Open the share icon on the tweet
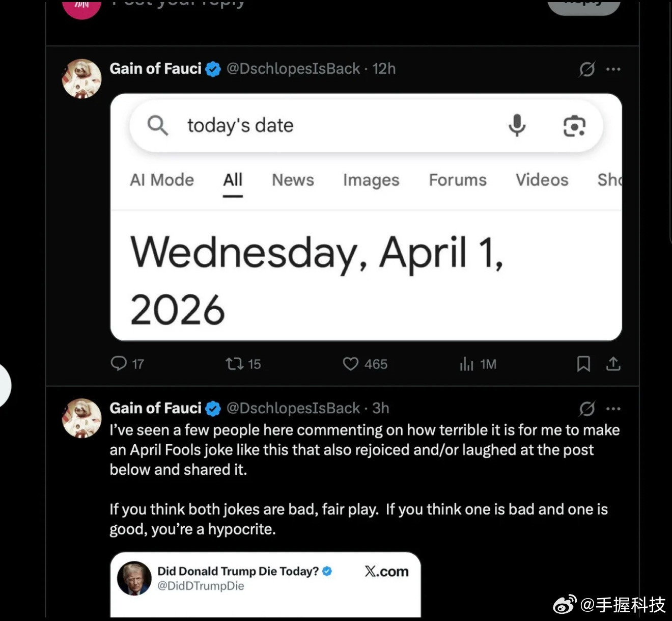 (x=613, y=364)
